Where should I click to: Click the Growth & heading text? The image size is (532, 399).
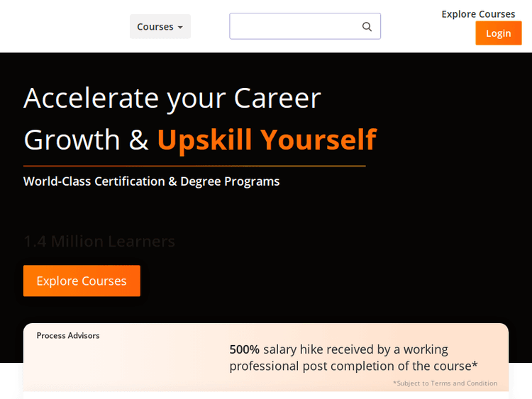86,140
